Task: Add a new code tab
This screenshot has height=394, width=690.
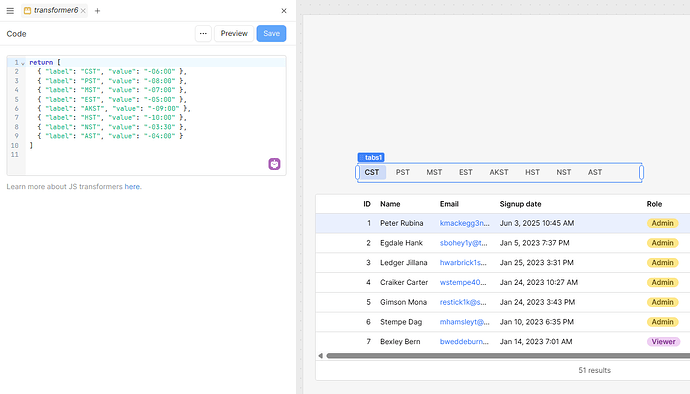Action: point(97,11)
